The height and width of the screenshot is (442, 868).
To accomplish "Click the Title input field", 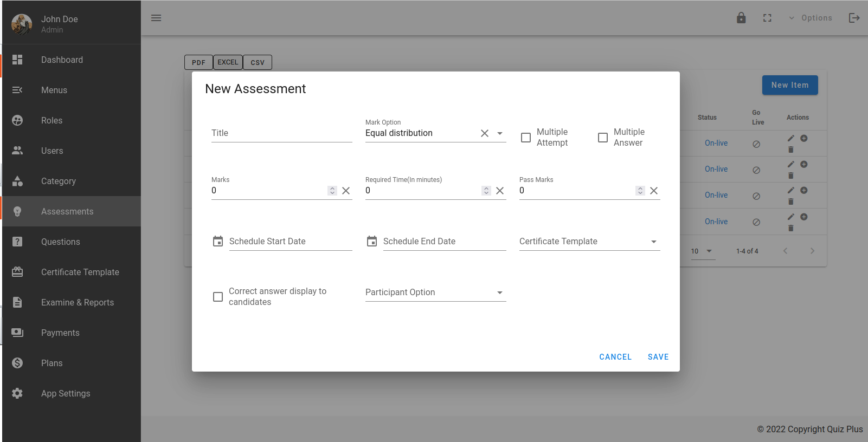I will pos(282,133).
